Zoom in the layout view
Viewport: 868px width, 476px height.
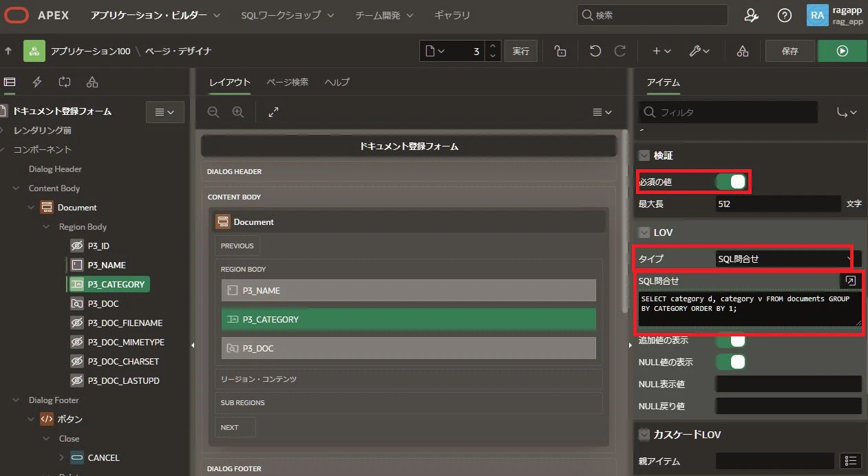coord(238,112)
